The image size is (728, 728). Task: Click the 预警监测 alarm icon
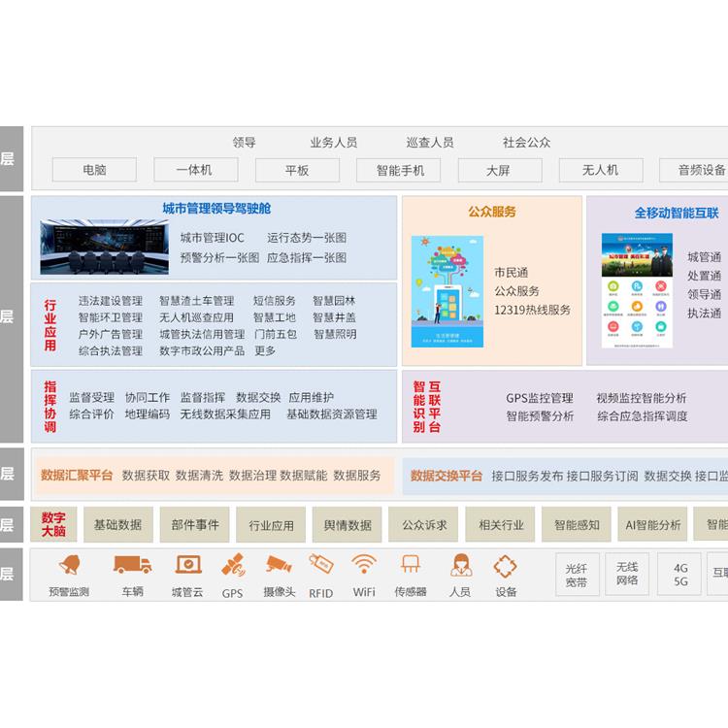coord(69,565)
